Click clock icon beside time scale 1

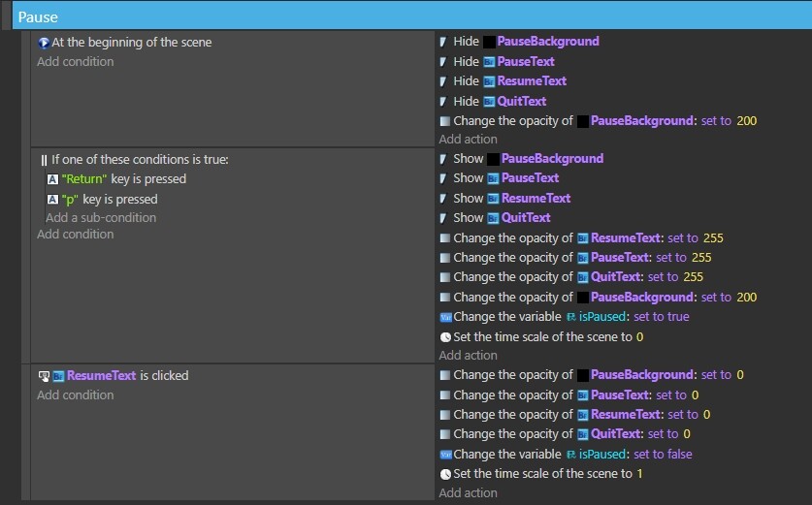point(445,475)
